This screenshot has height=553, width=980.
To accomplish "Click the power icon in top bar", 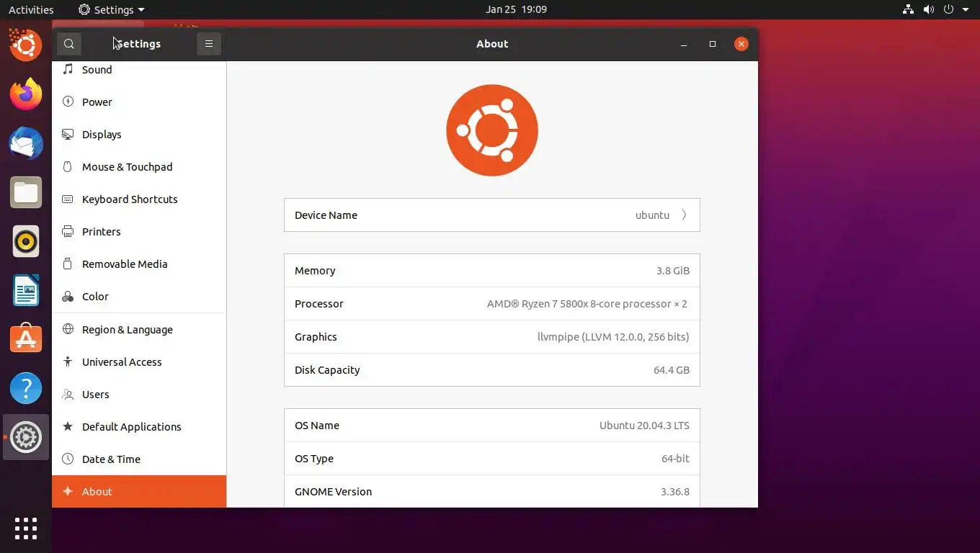I will pyautogui.click(x=948, y=9).
